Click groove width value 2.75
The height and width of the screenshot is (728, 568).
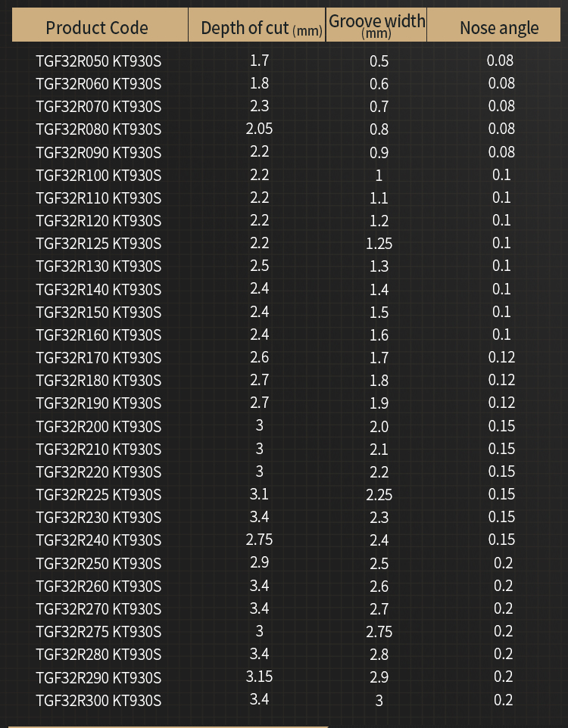click(x=379, y=632)
